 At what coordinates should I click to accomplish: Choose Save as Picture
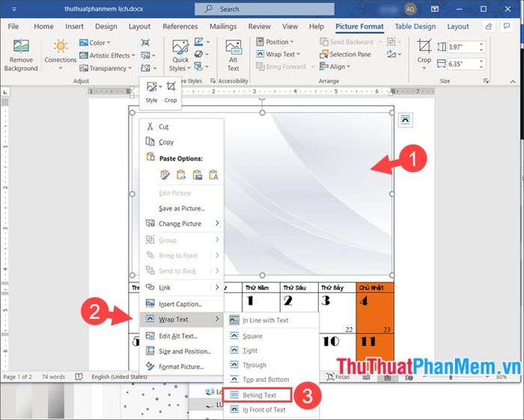click(181, 208)
